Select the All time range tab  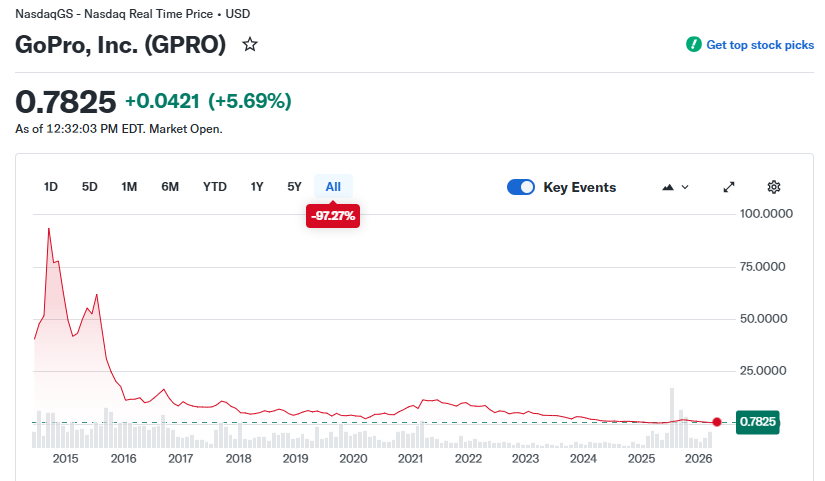tap(333, 187)
